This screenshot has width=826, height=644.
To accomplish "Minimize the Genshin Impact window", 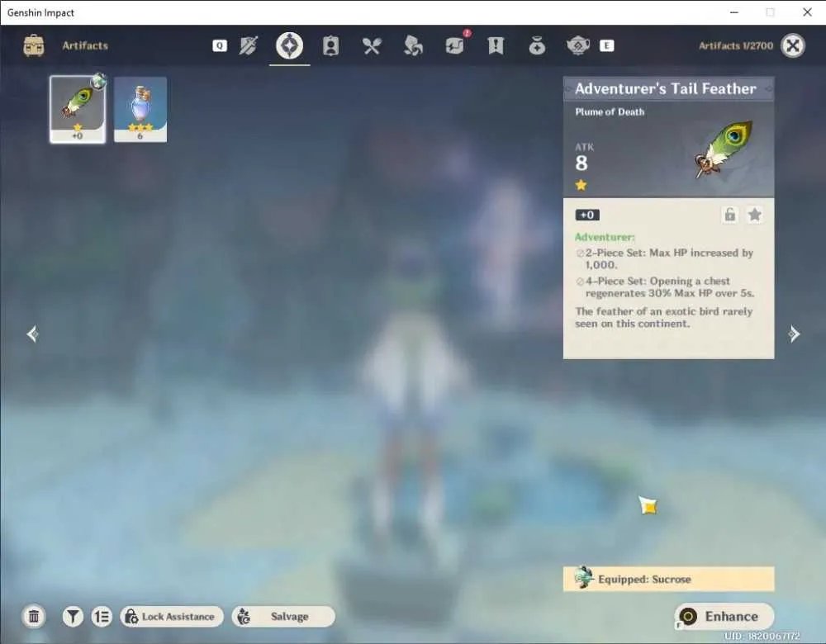I will [x=734, y=12].
